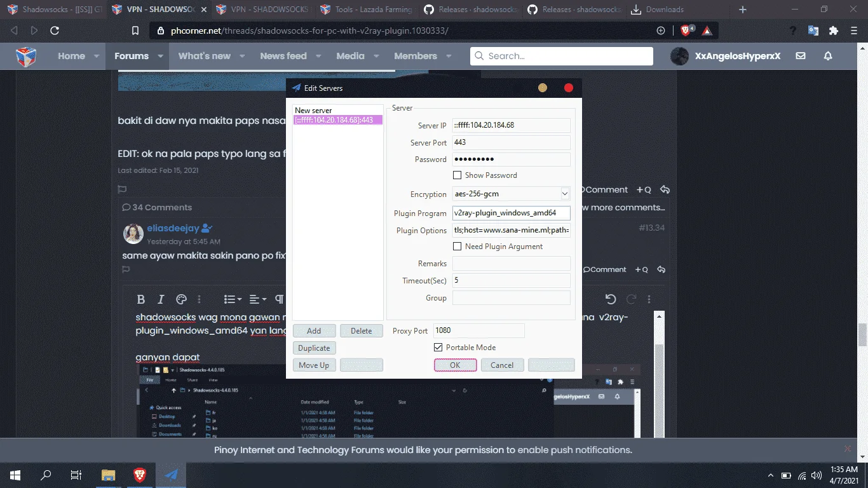Open Windows taskbar search
The height and width of the screenshot is (488, 868).
pos(46,475)
